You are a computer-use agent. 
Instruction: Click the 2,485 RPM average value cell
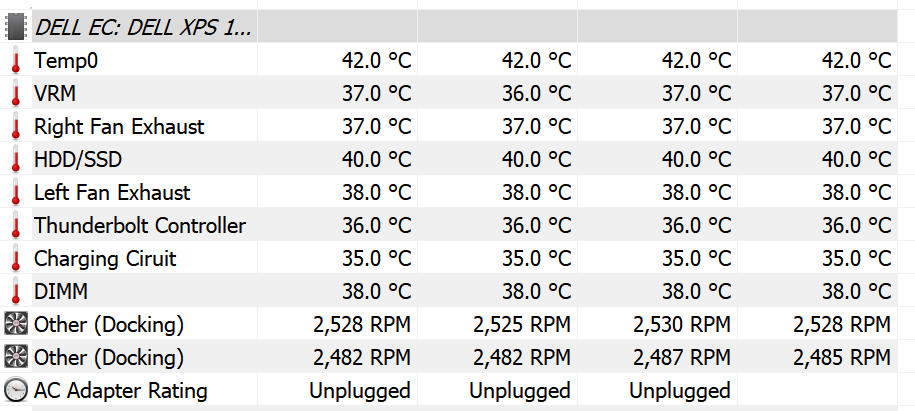tap(842, 357)
